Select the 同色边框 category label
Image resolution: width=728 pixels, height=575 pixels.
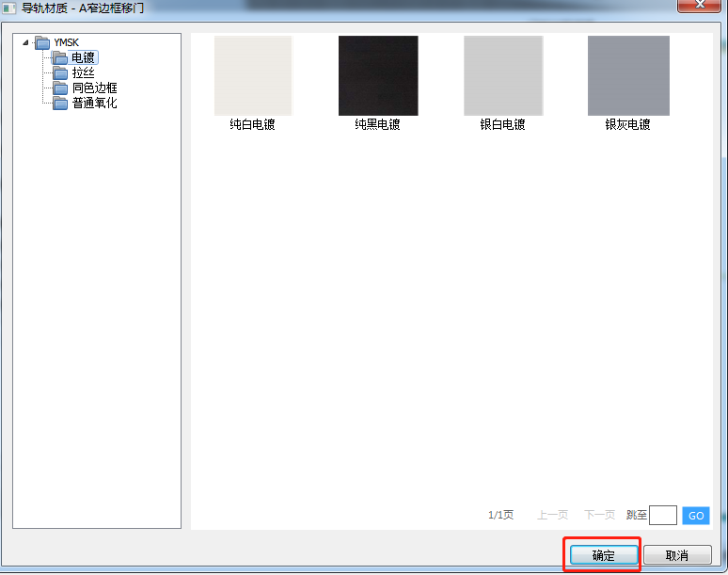point(95,88)
